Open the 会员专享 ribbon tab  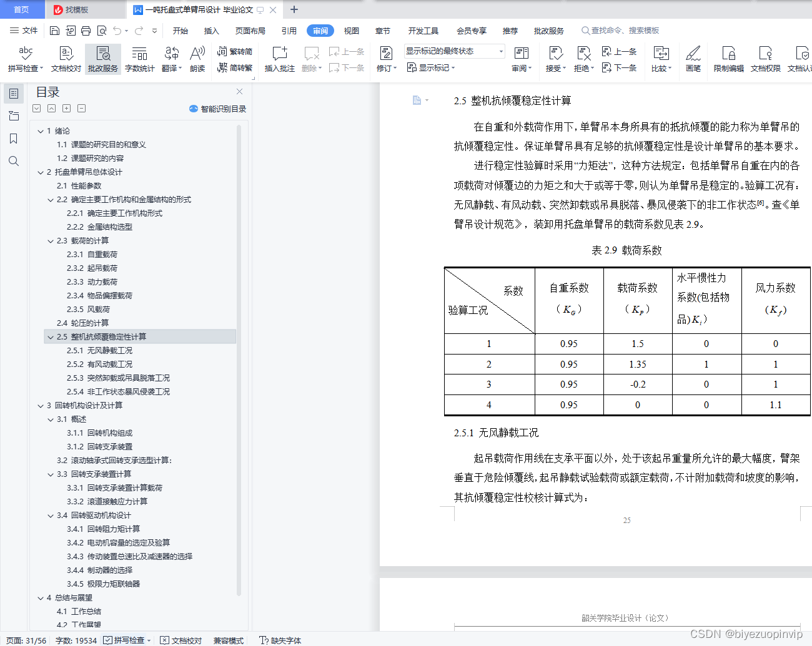472,31
